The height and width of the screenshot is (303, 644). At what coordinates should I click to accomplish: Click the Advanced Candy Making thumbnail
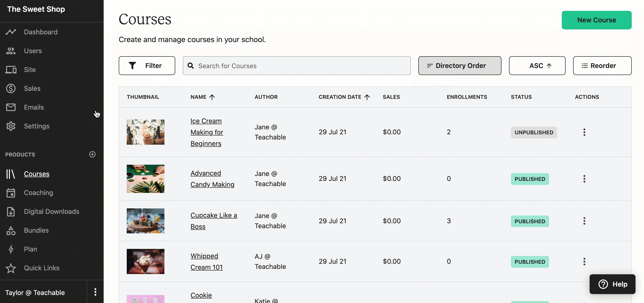(x=146, y=179)
